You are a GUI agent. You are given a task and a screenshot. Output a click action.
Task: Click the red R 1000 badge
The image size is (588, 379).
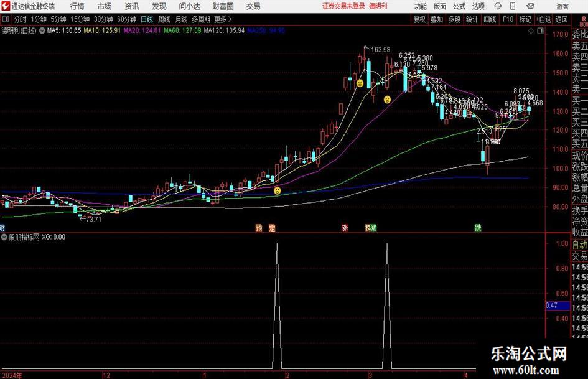click(584, 22)
